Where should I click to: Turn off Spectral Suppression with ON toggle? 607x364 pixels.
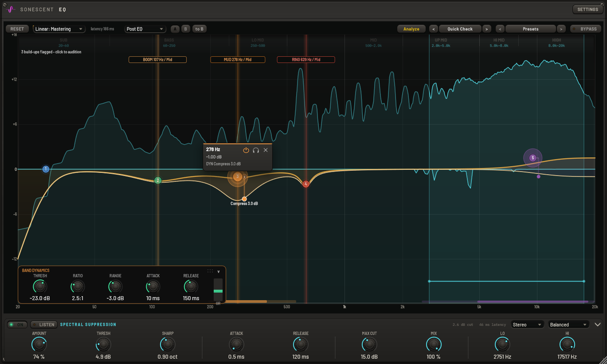(17, 325)
